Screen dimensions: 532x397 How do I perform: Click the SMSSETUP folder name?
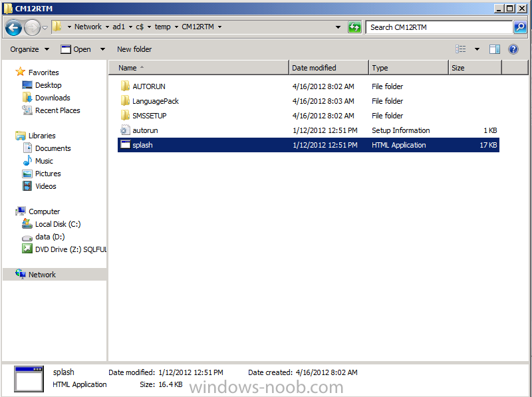(149, 116)
